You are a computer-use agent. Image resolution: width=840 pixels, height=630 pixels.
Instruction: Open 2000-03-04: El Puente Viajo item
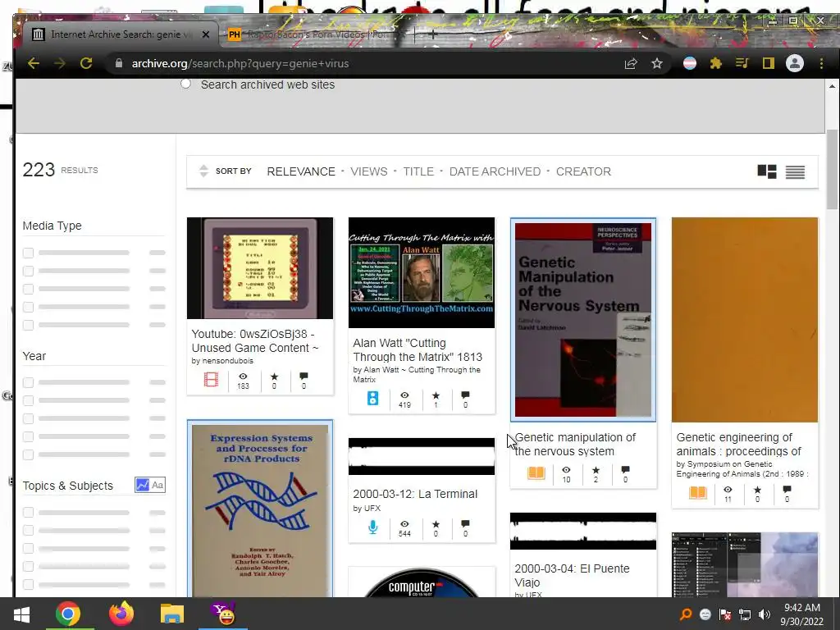(x=572, y=575)
